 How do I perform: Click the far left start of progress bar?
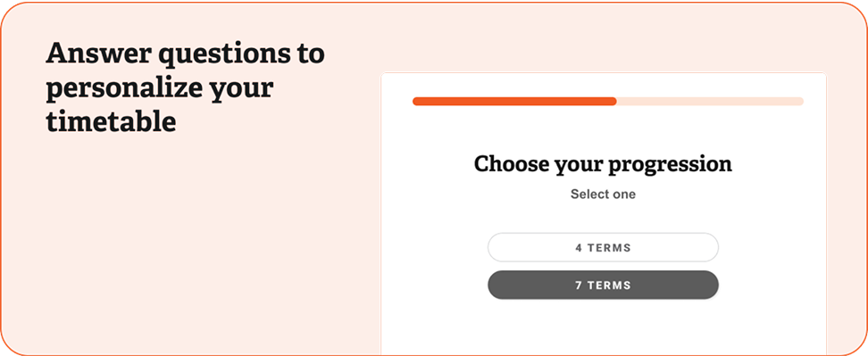click(416, 101)
